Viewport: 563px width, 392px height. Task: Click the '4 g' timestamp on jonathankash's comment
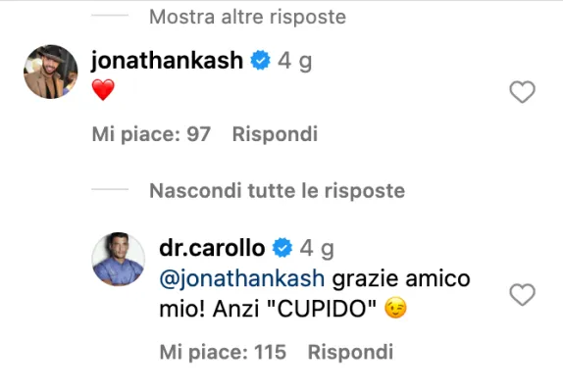pyautogui.click(x=294, y=61)
